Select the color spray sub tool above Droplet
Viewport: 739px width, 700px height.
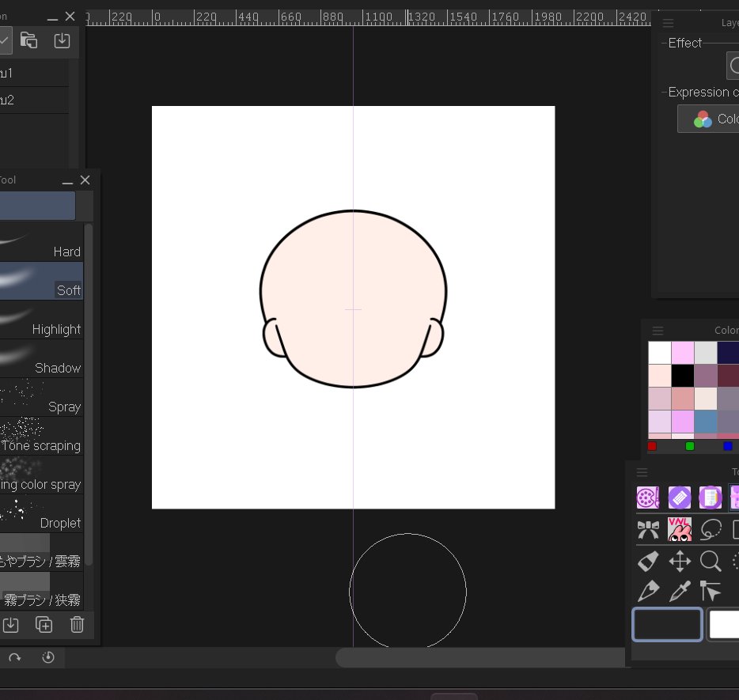[x=41, y=475]
